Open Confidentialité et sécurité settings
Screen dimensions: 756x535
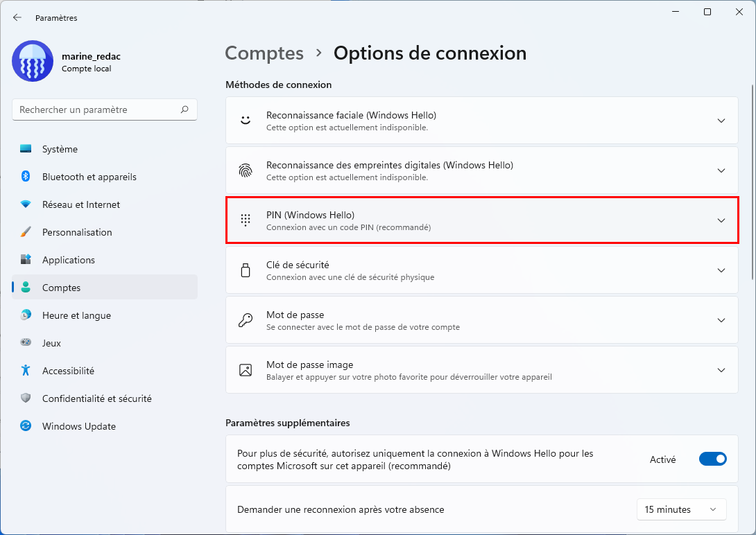click(x=105, y=398)
